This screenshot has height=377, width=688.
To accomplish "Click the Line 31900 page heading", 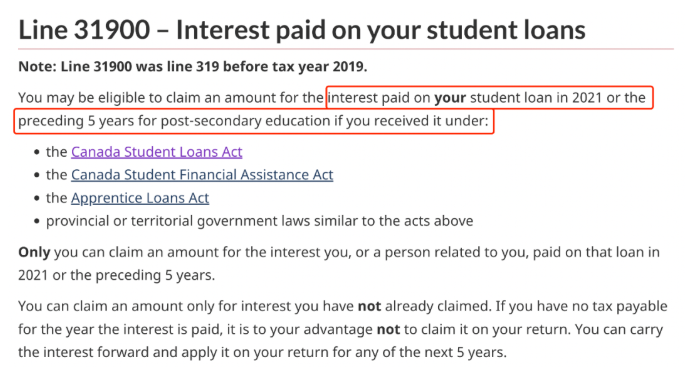I will (x=302, y=30).
